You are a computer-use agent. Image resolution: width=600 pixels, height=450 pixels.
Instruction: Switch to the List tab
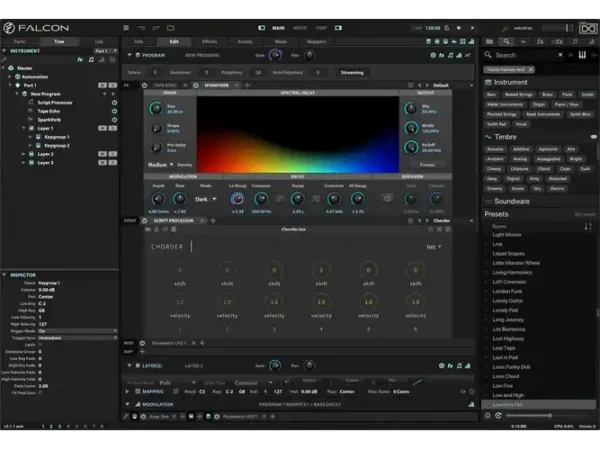(x=99, y=41)
